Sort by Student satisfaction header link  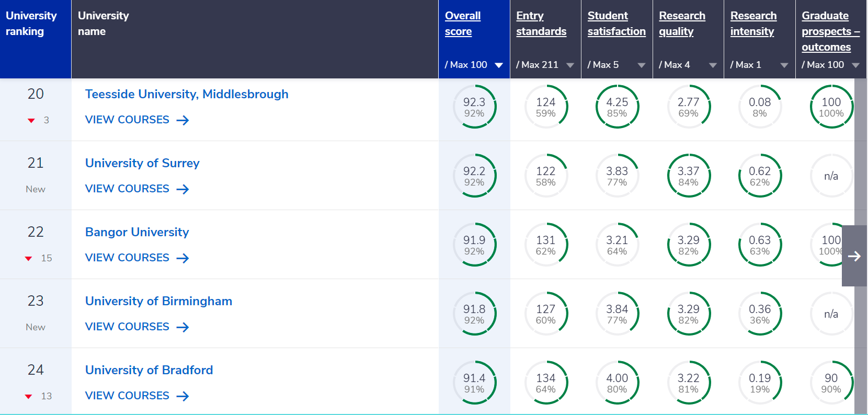tap(616, 24)
